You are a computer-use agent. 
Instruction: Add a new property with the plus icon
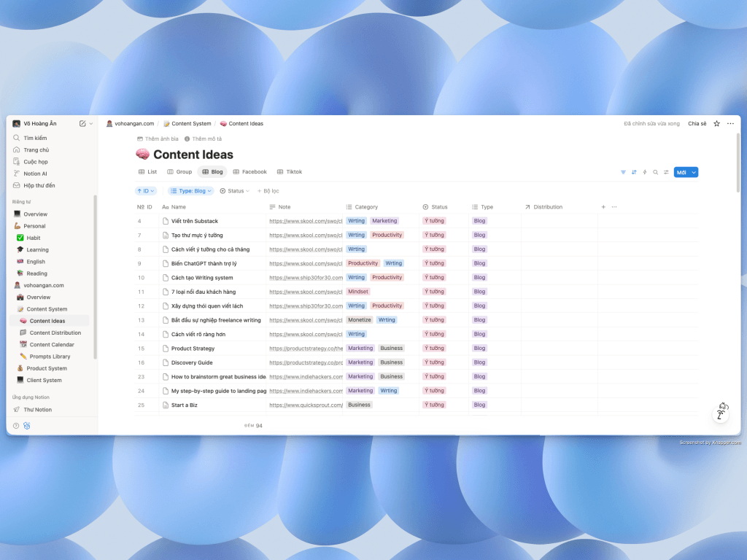[603, 207]
